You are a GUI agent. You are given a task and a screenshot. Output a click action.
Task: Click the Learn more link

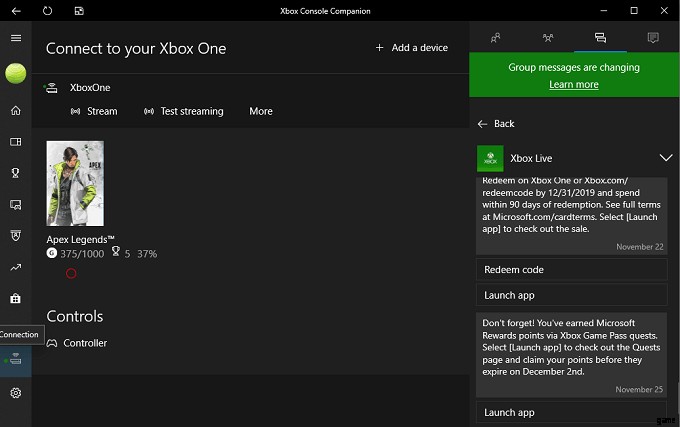pos(574,85)
